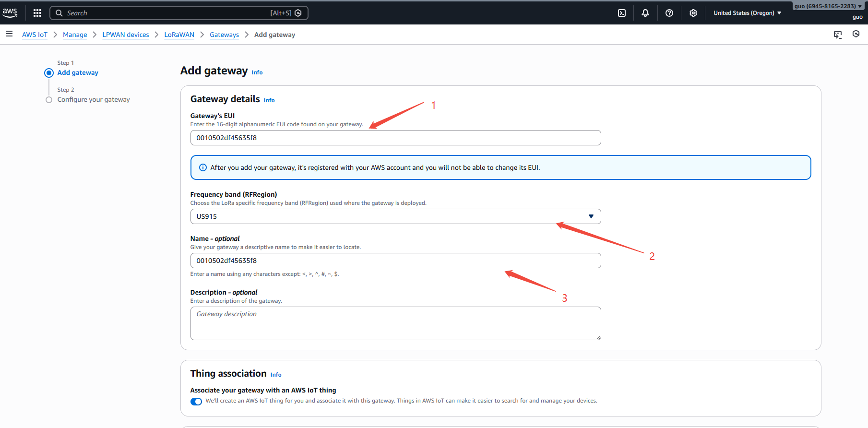Click the Gateway description text area
The height and width of the screenshot is (428, 868).
point(395,323)
